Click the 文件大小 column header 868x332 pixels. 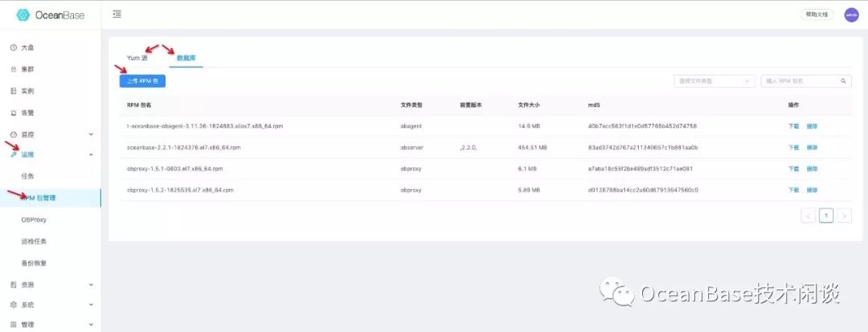coord(529,105)
